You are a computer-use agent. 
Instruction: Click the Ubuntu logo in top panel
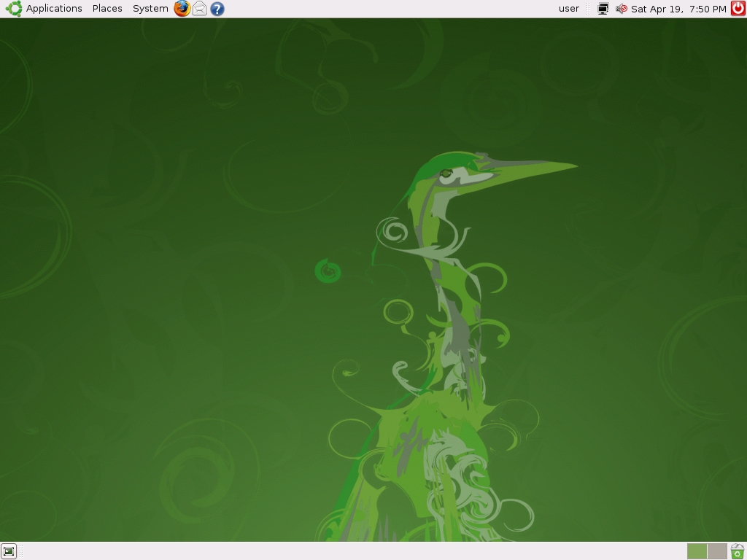coord(14,9)
